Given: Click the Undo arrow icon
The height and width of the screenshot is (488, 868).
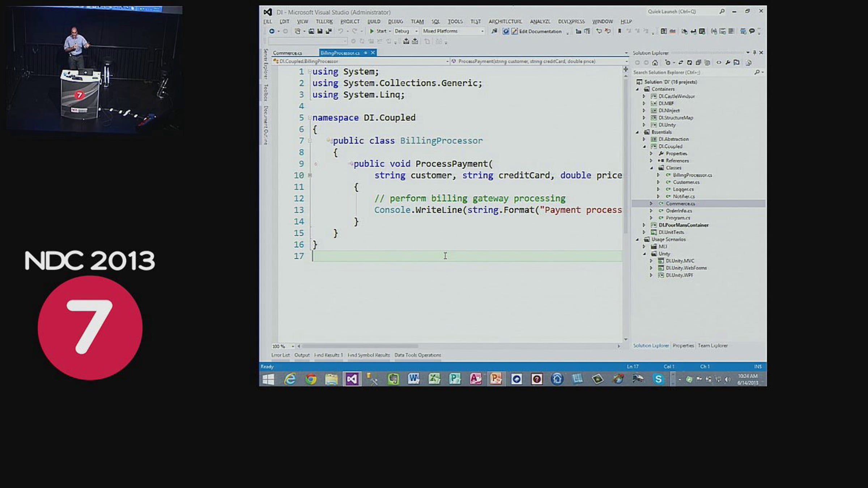Looking at the screenshot, I should (x=340, y=31).
